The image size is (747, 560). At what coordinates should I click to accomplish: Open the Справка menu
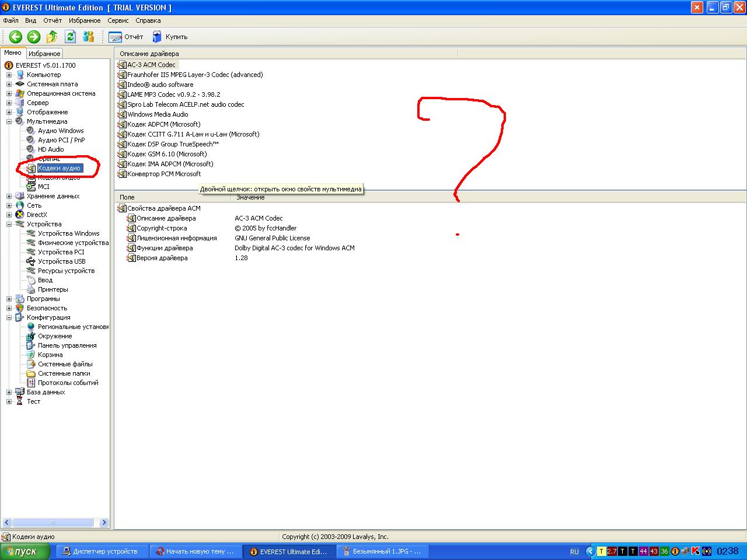pos(148,20)
